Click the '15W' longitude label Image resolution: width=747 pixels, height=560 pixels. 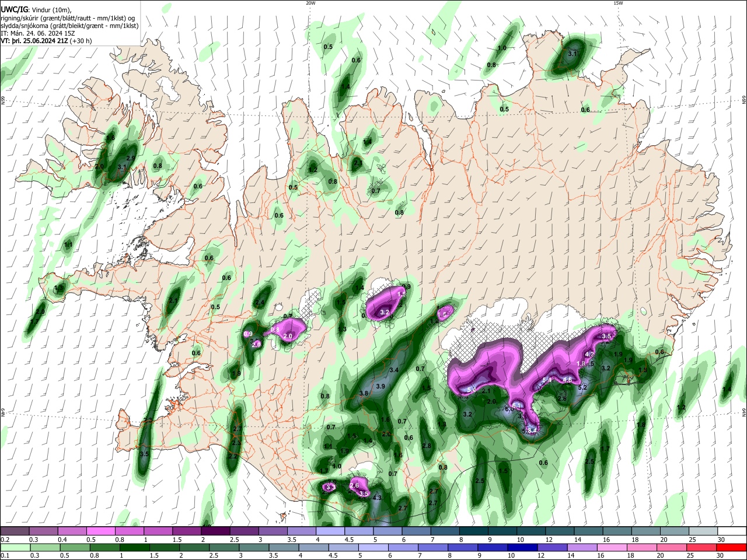tap(618, 3)
